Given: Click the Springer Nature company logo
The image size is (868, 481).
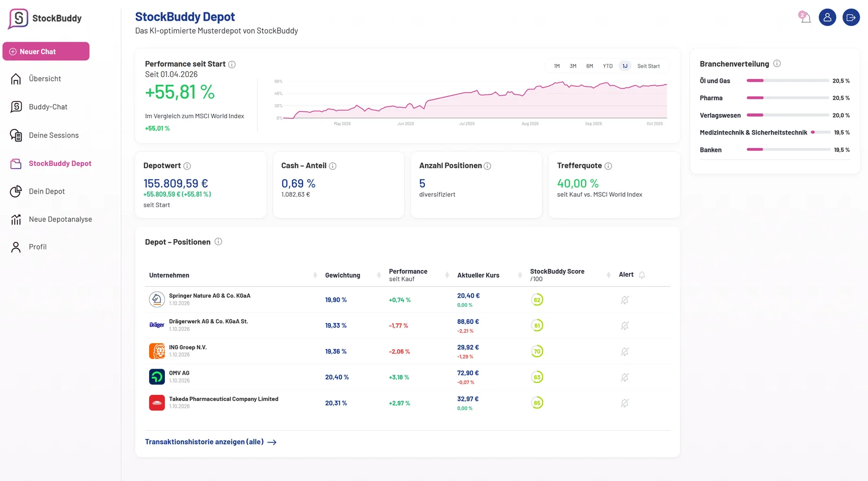Looking at the screenshot, I should [157, 299].
